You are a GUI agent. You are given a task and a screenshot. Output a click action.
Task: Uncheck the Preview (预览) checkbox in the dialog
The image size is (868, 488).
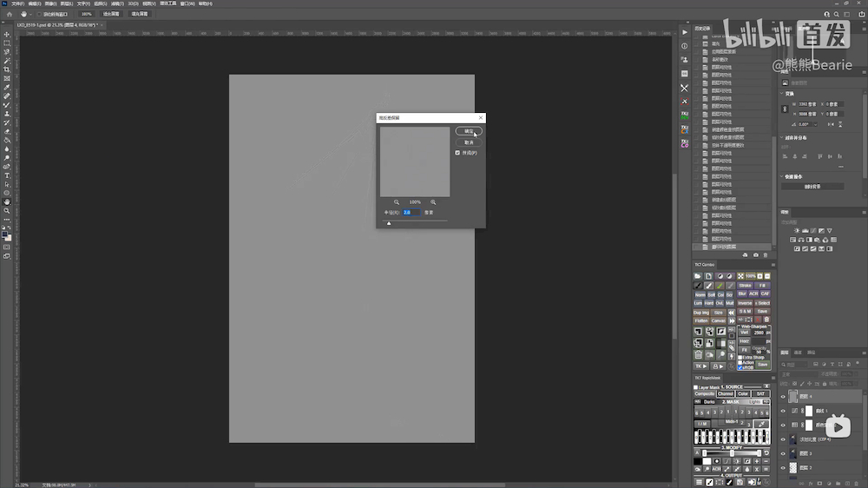click(x=457, y=153)
